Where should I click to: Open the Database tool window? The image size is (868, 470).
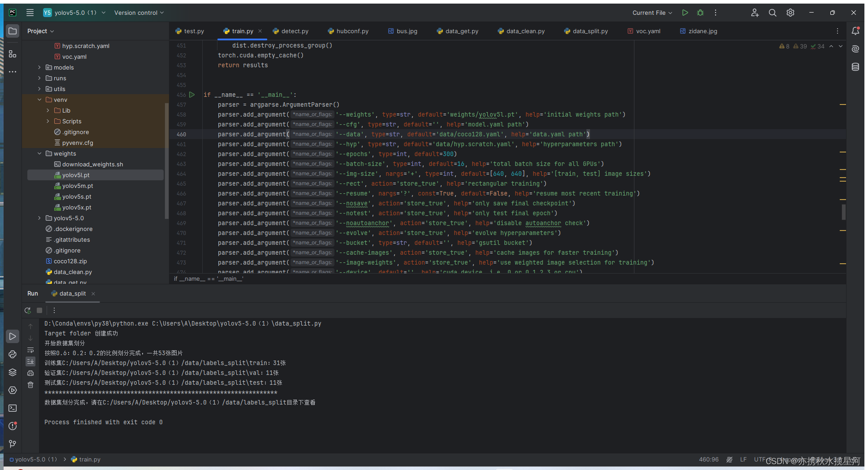point(855,67)
